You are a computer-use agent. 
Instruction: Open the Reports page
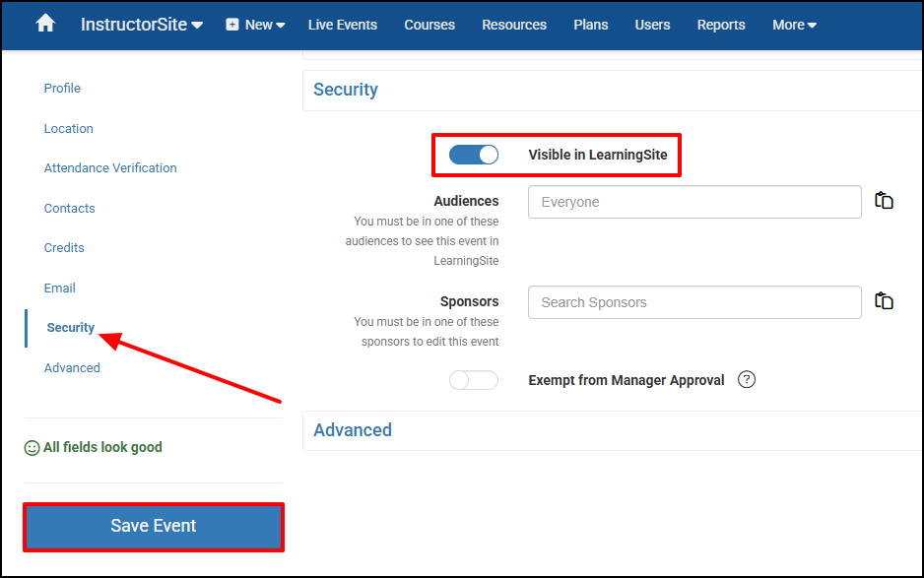pos(721,25)
